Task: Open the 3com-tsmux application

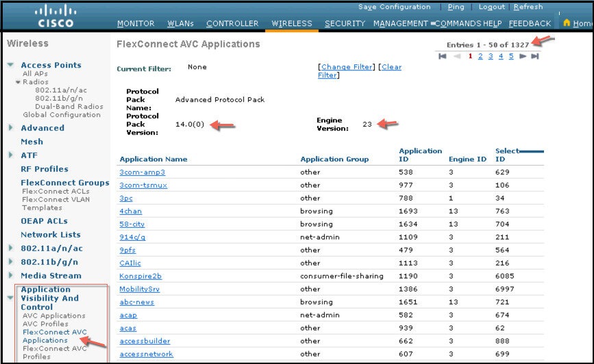Action: [143, 185]
